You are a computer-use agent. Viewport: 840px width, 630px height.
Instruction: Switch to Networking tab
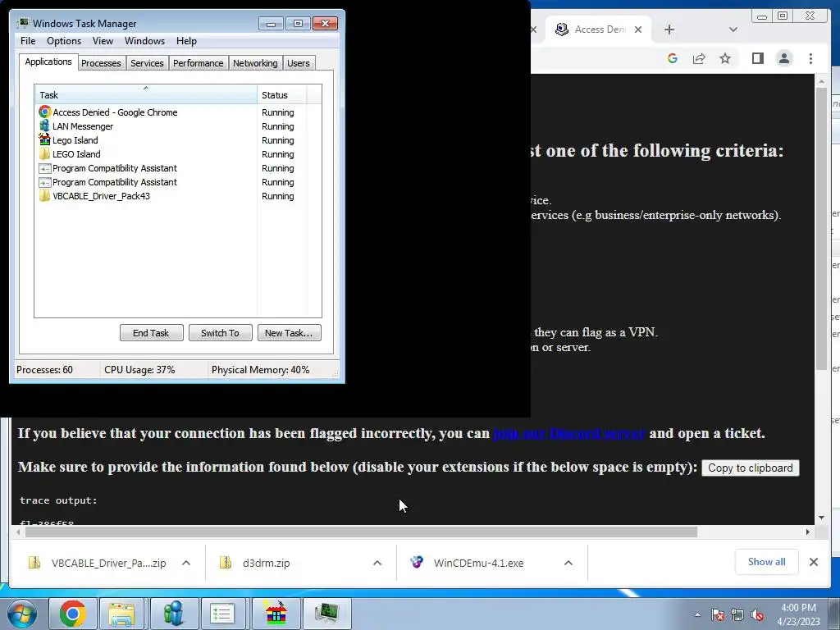point(255,63)
